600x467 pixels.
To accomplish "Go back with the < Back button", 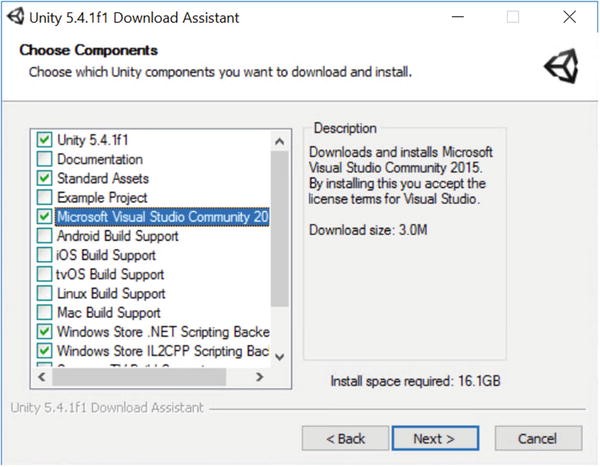I will tap(345, 438).
